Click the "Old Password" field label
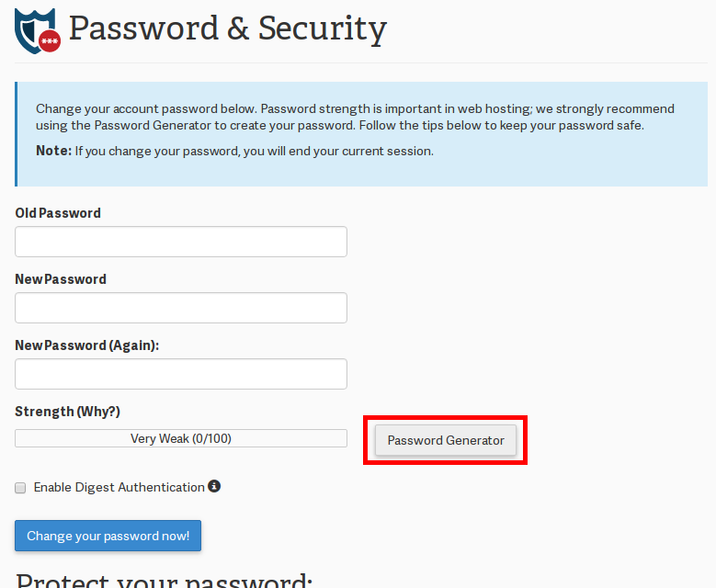716x588 pixels. tap(58, 213)
